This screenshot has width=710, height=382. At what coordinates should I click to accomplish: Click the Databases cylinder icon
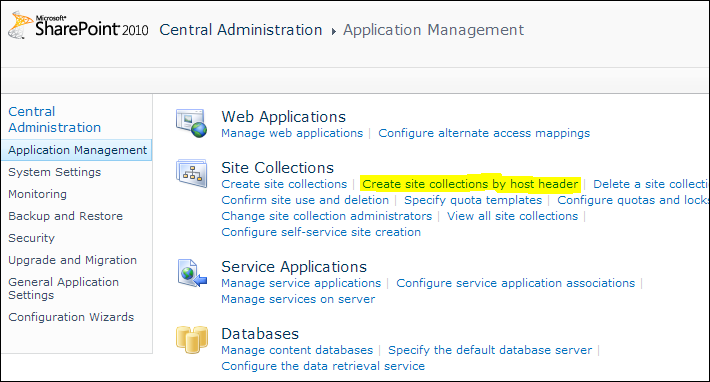[192, 339]
